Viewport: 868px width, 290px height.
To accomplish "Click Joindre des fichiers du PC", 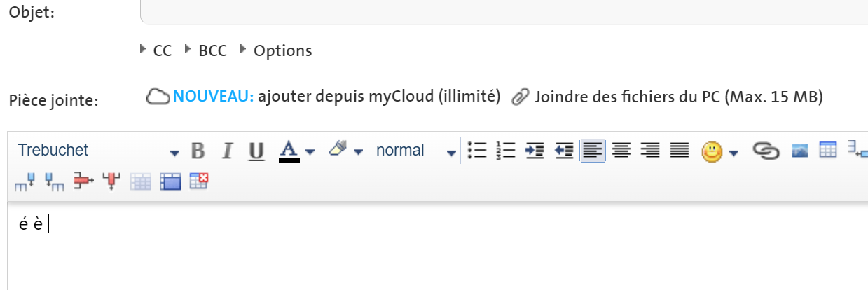I will (x=668, y=97).
